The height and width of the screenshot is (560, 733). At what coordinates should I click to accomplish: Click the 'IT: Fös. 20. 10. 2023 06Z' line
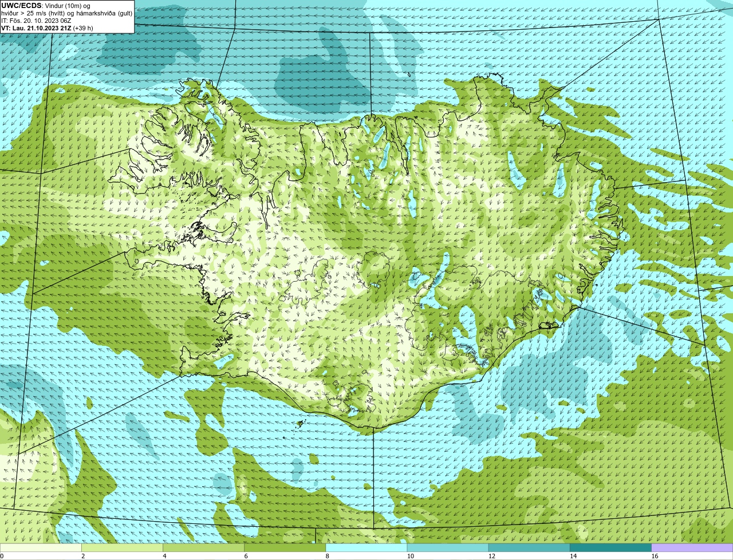coord(36,20)
